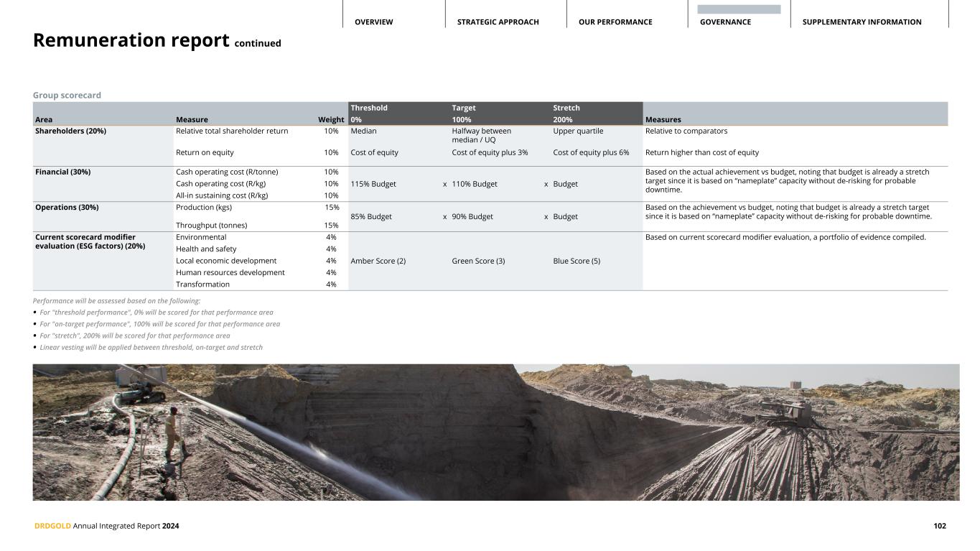Screen dimensions: 980x551
Task: Click the Operations (30%) area cell
Action: (67, 208)
